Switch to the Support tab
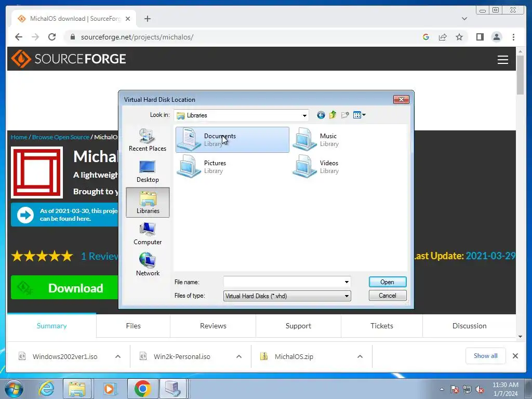Image resolution: width=532 pixels, height=399 pixels. pos(298,326)
